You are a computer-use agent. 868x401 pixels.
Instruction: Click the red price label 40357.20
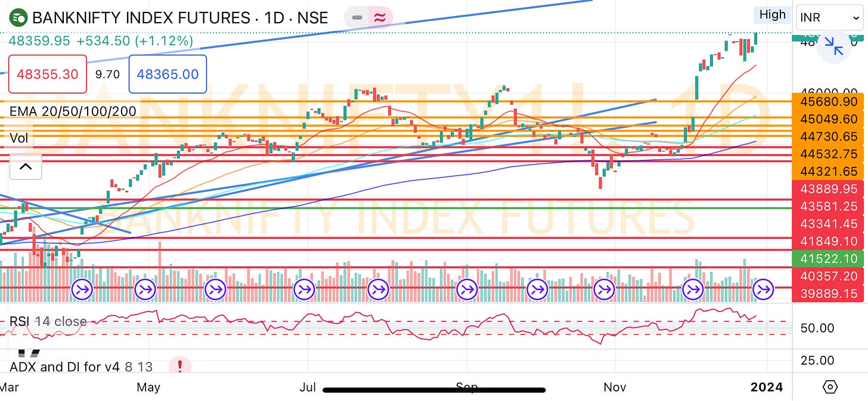tap(829, 276)
